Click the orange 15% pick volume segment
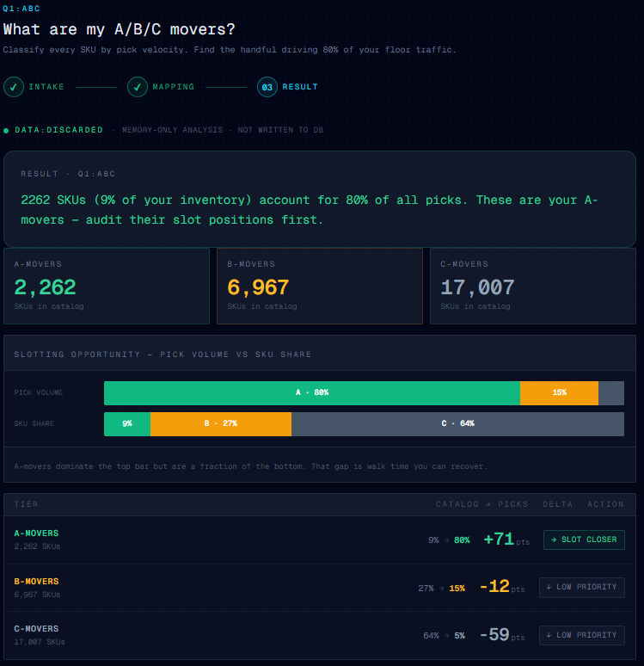Viewport: 644px width, 666px height. tap(559, 393)
